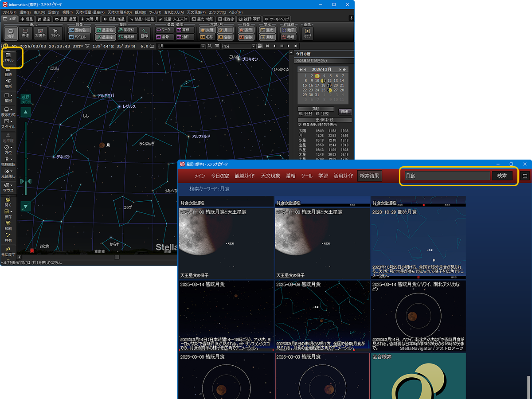
Task: Expand the 星図 chart dropdown in sidebar
Action: [x=8, y=97]
